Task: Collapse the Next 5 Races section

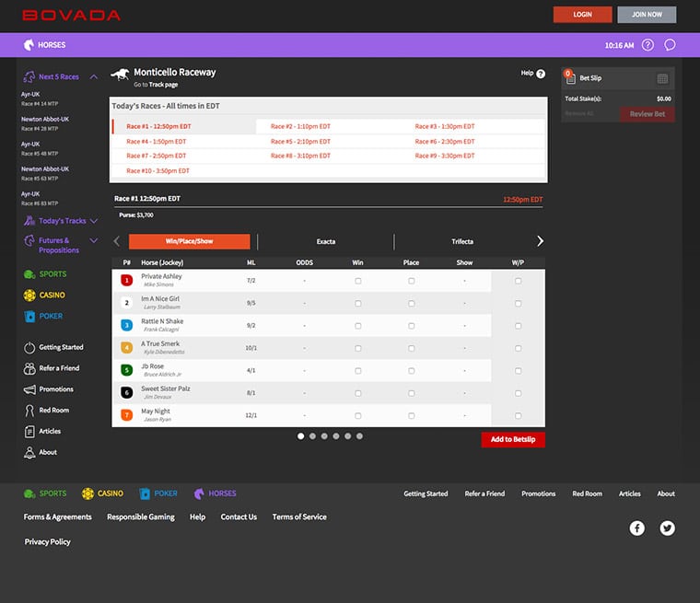Action: pyautogui.click(x=94, y=76)
